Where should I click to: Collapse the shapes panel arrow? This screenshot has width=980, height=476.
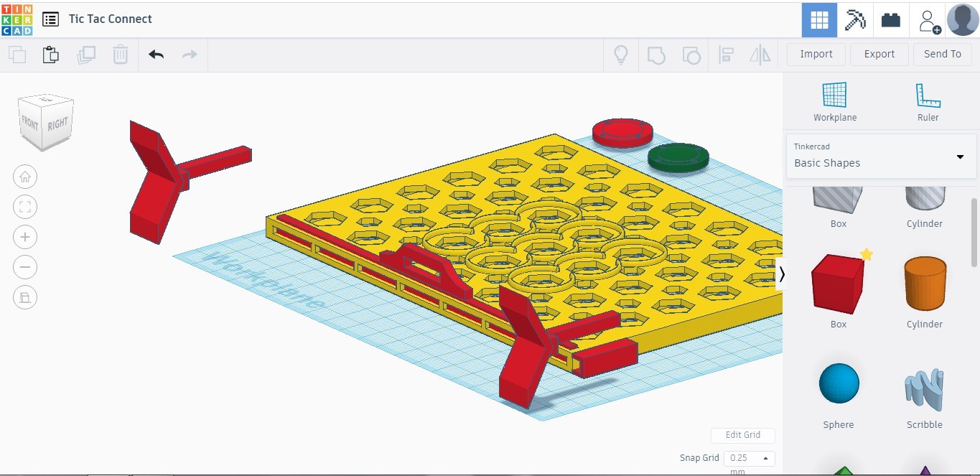tap(782, 274)
